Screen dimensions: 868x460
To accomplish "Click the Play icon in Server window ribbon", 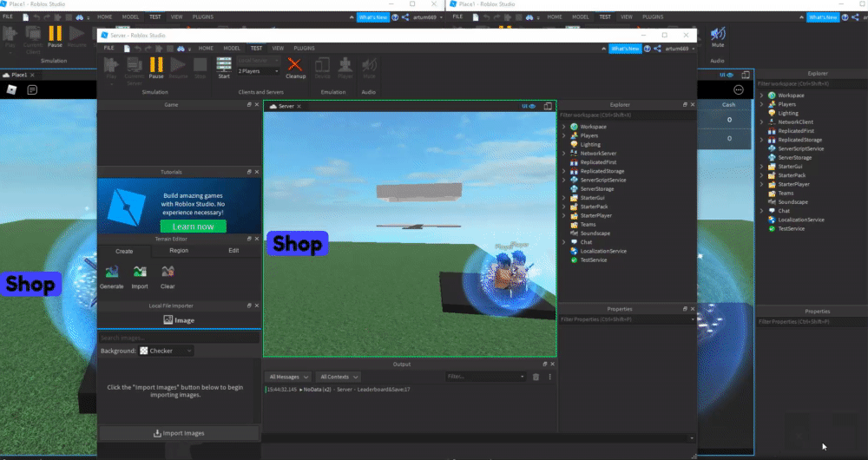I will point(111,65).
